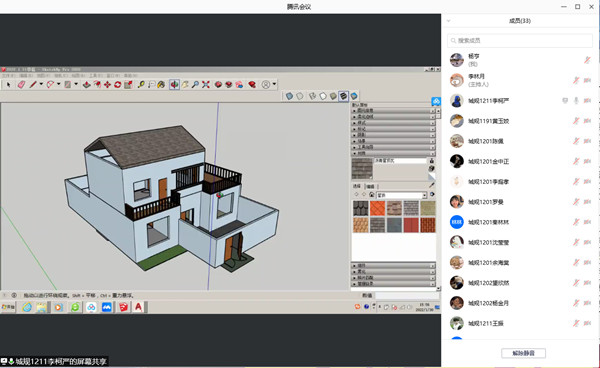Select the arrow Select tool in SketchUp toolbar
Image resolution: width=600 pixels, height=368 pixels.
8,85
